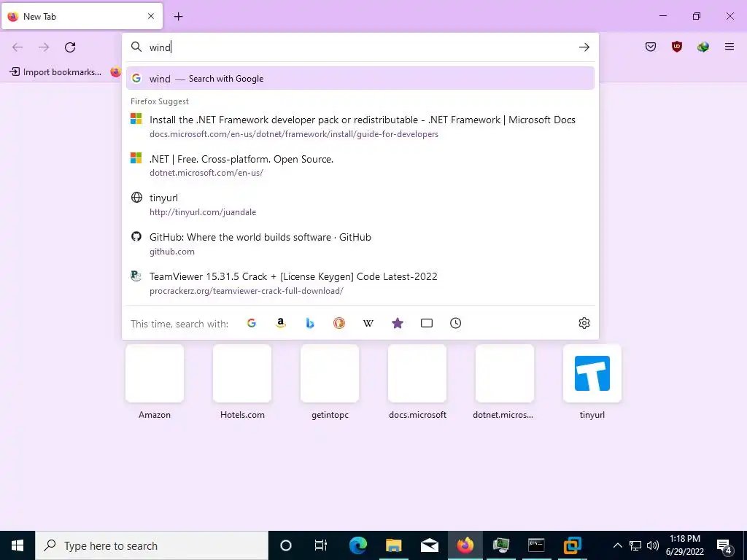Image resolution: width=747 pixels, height=560 pixels.
Task: Click the Firefox icon on the taskbar
Action: [x=465, y=545]
